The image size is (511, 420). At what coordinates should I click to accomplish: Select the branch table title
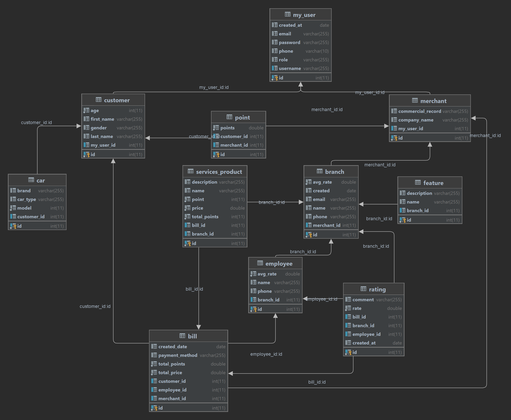click(x=334, y=172)
